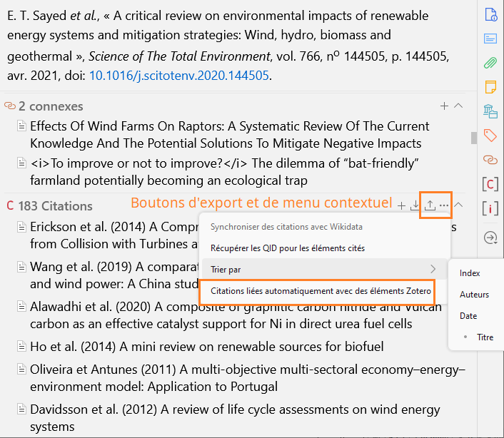Screen dimensions: 504x438
Task: Open the Info pane from the sidebar
Action: point(490,14)
